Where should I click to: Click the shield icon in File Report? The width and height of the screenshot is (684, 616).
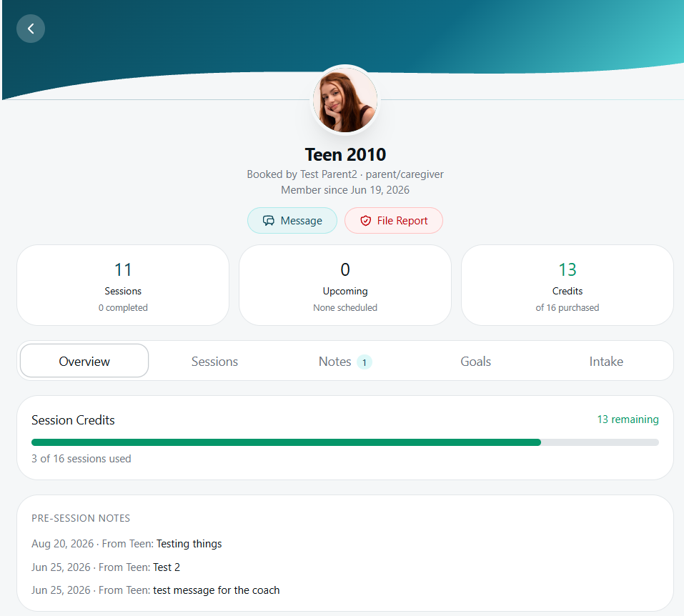pyautogui.click(x=365, y=221)
